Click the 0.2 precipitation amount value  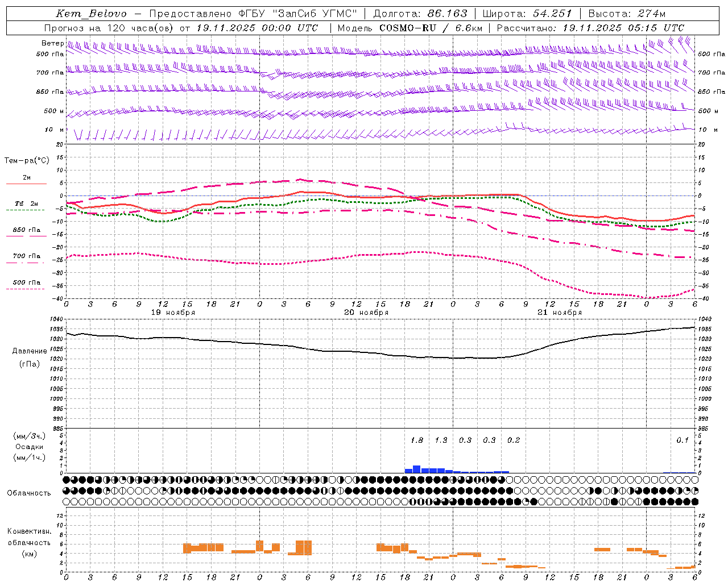[x=514, y=440]
